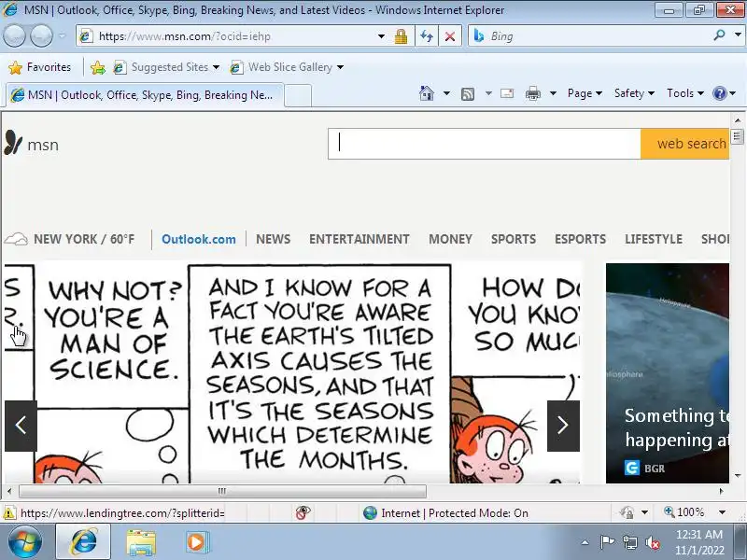The height and width of the screenshot is (560, 747).
Task: Click the privacy report eye icon
Action: (303, 512)
